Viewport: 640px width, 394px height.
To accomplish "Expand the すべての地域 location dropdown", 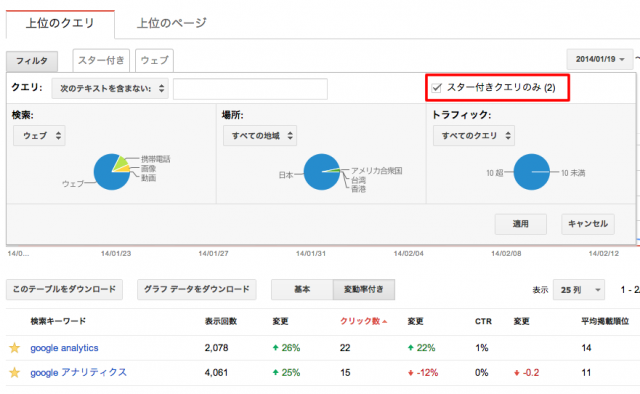I will click(x=260, y=136).
